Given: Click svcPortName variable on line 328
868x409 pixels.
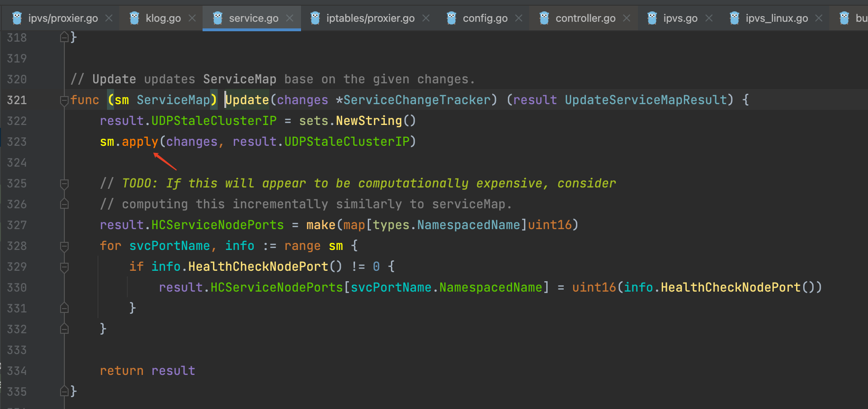Looking at the screenshot, I should 169,246.
